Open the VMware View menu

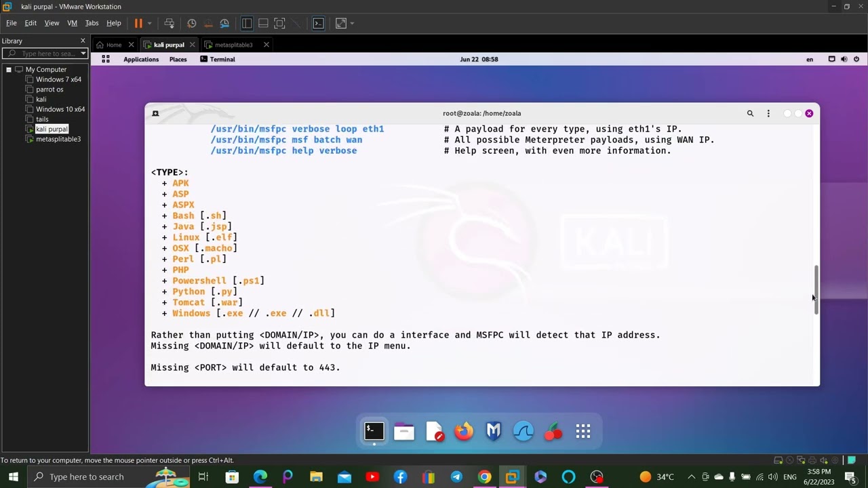[52, 23]
